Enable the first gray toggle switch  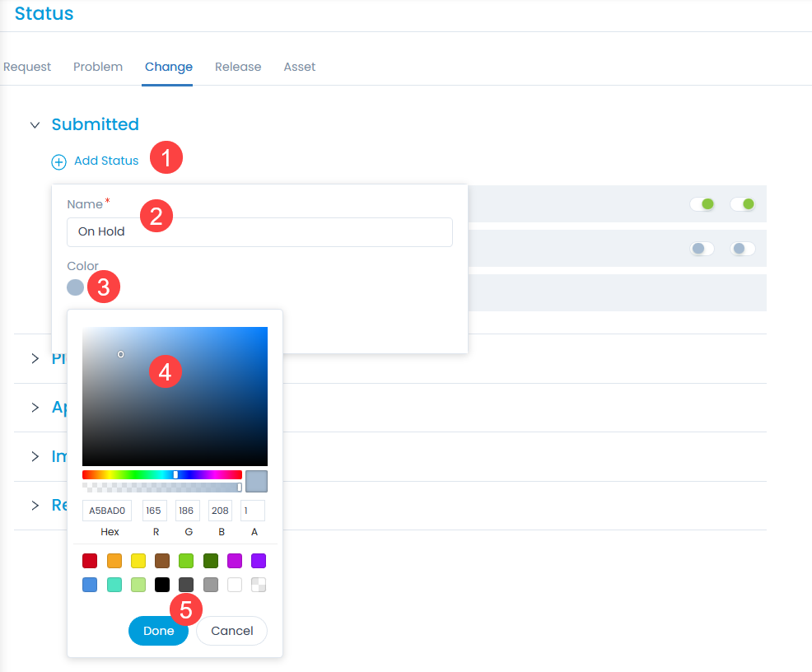click(x=702, y=248)
